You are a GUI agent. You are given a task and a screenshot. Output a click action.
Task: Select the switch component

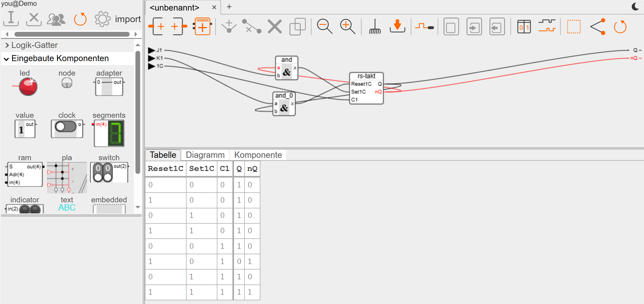pos(109,169)
